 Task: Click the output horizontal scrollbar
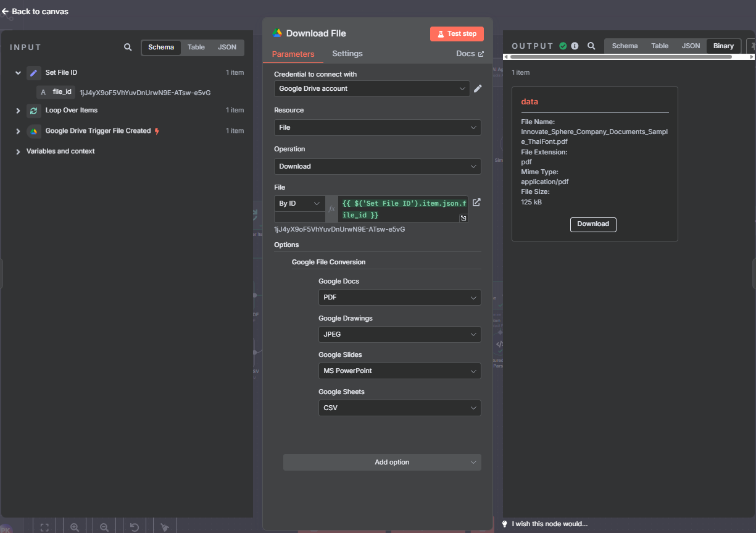point(621,57)
